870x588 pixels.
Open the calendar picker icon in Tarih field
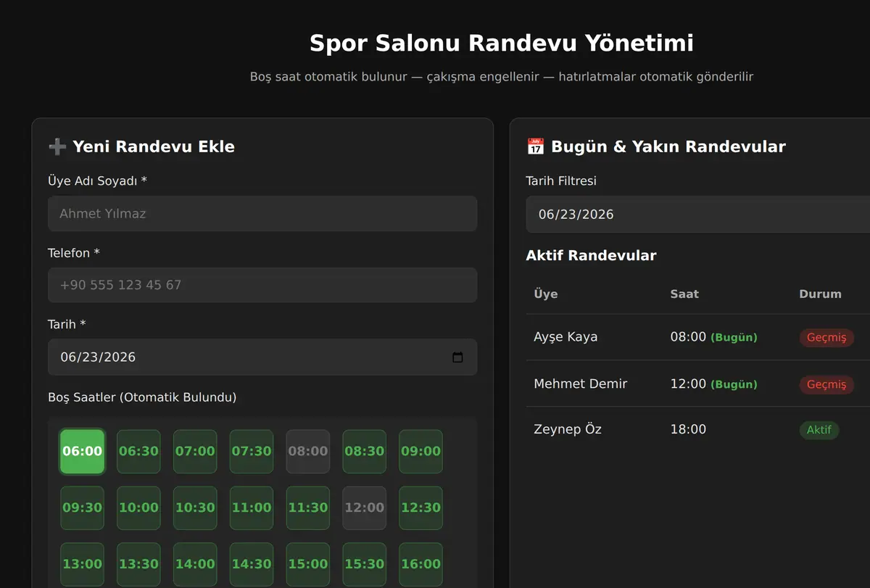[x=457, y=357]
